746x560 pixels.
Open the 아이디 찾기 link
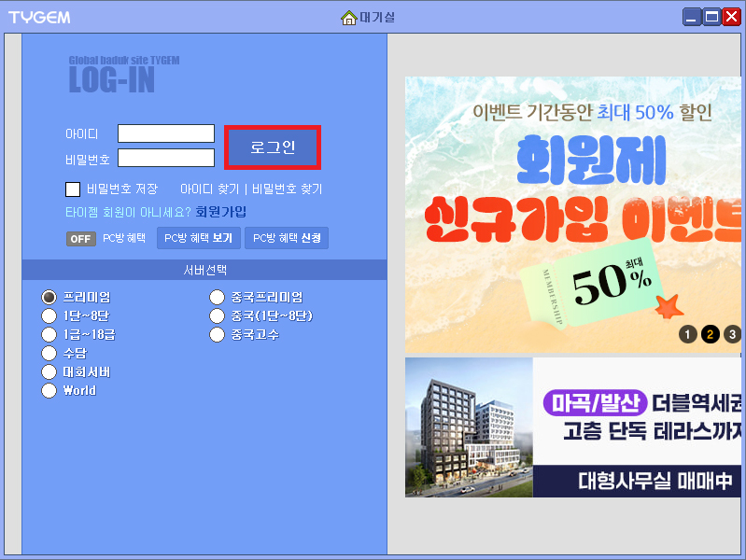pos(209,189)
